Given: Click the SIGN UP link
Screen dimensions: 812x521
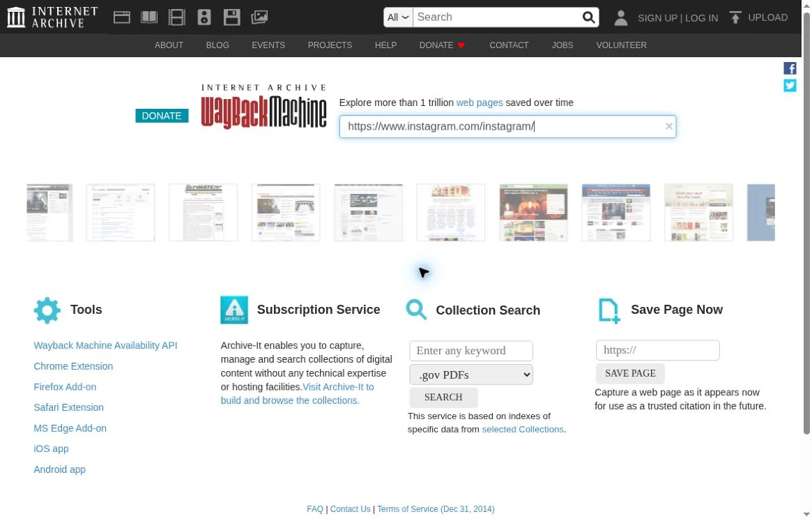Looking at the screenshot, I should pos(657,18).
